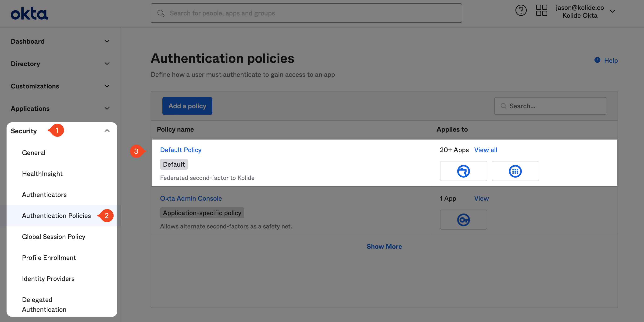Open Authenticators under Security
644x322 pixels.
pos(44,195)
